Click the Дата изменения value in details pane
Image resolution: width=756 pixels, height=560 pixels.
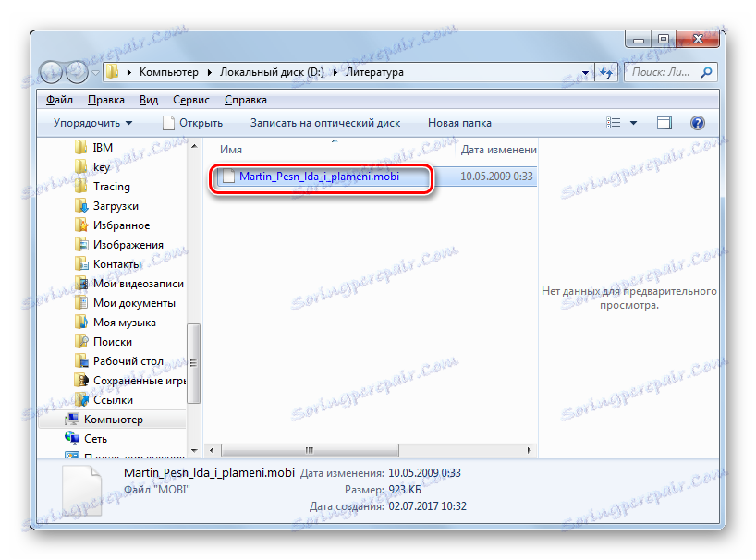[424, 473]
